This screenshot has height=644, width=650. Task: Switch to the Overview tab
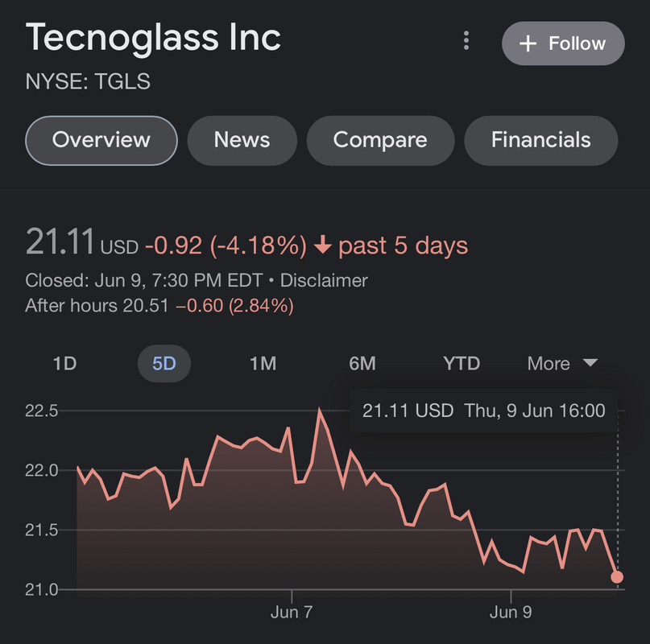(x=101, y=140)
